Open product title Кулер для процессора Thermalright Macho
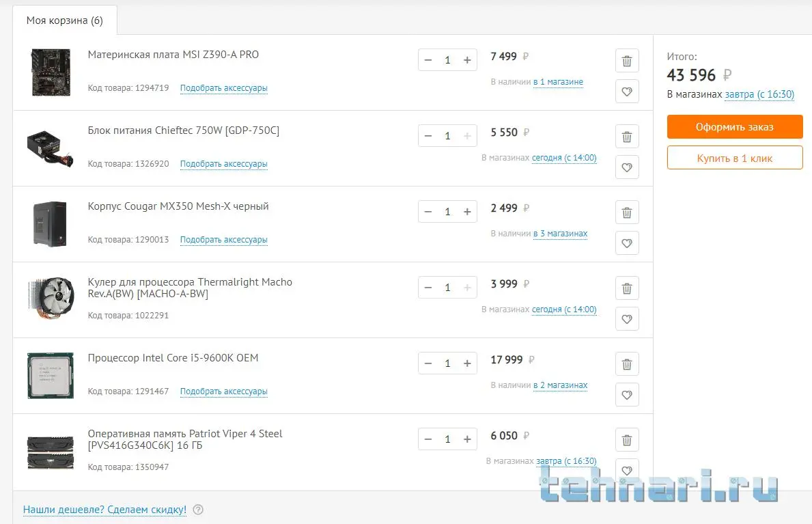This screenshot has width=812, height=524. coord(190,288)
